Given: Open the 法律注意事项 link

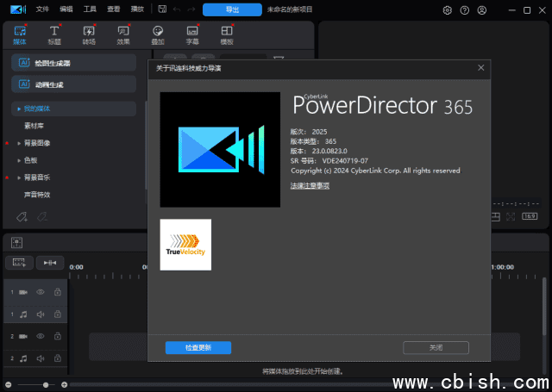Looking at the screenshot, I should pos(310,185).
